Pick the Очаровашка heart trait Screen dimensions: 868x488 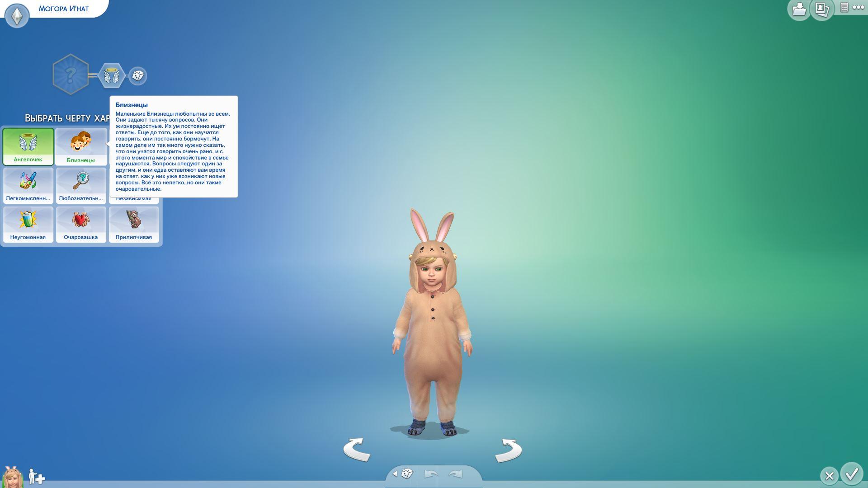point(81,224)
